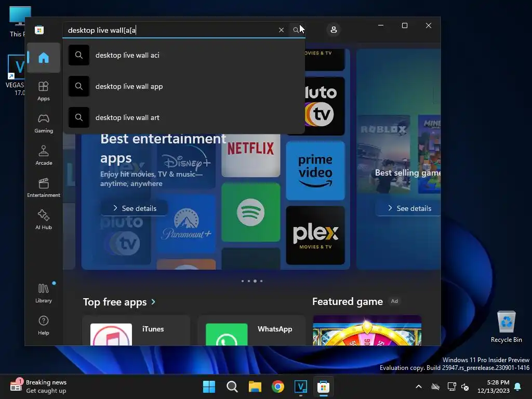Select suggestion 'desktop live wall app'

click(184, 86)
